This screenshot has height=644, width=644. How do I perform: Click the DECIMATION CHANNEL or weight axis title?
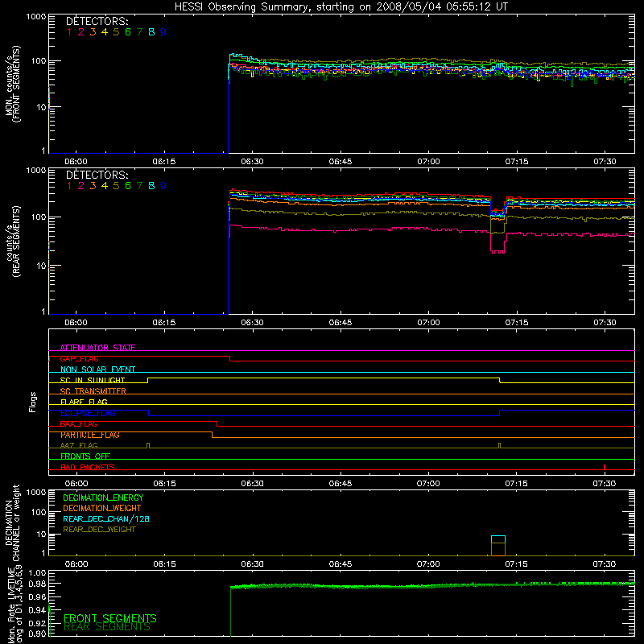(x=12, y=522)
